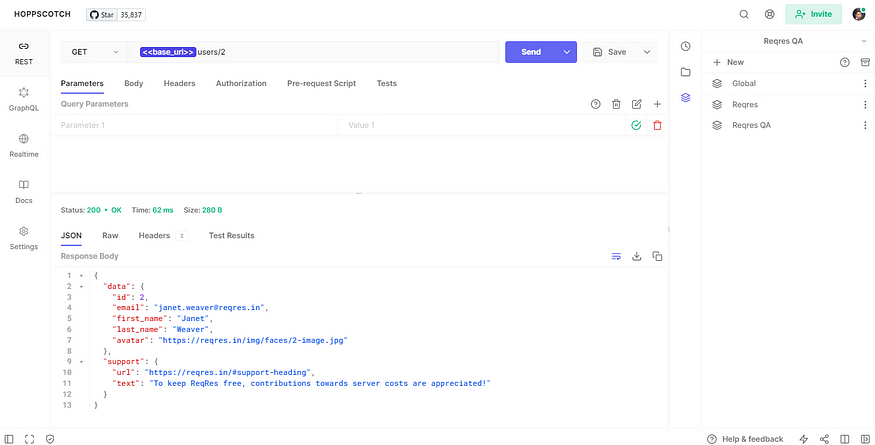The height and width of the screenshot is (445, 875).
Task: Collapse line 1 JSON fold arrow
Action: click(81, 276)
